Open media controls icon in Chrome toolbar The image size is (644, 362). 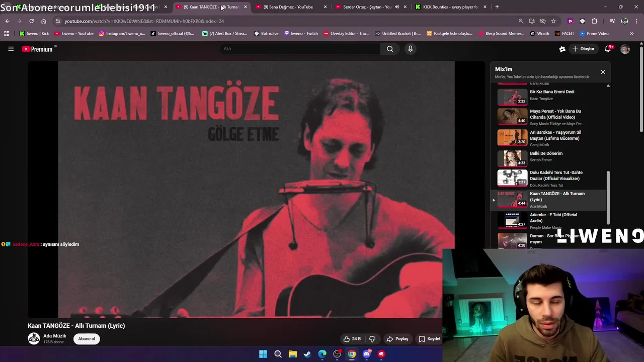(x=612, y=21)
